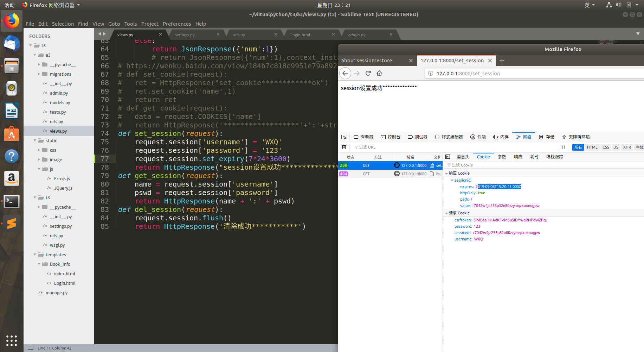Open the network status indicator
The image size is (644, 352).
coord(609,5)
